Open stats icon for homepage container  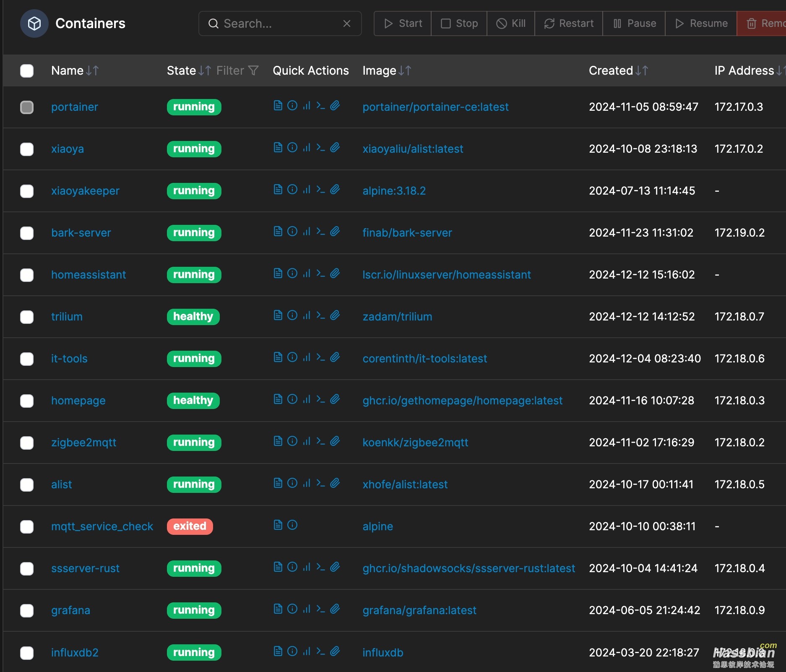pos(307,399)
